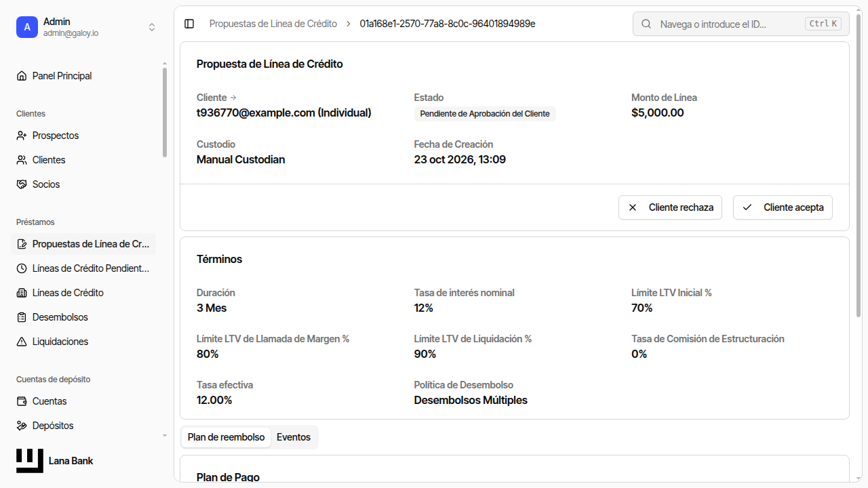Follow the Cliente arrow link
Image resolution: width=868 pixels, height=488 pixels.
[x=233, y=98]
